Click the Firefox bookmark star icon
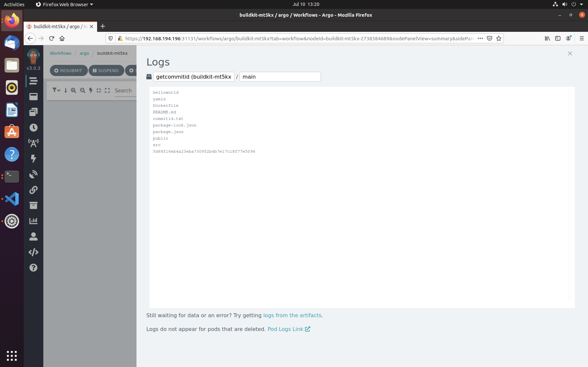This screenshot has height=367, width=588. 499,39
